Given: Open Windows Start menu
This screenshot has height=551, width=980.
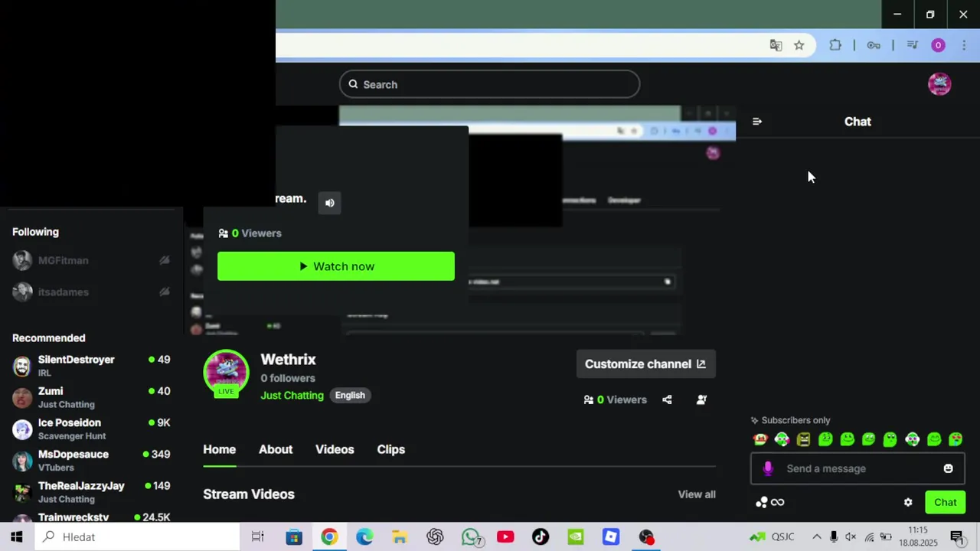Looking at the screenshot, I should (x=17, y=537).
